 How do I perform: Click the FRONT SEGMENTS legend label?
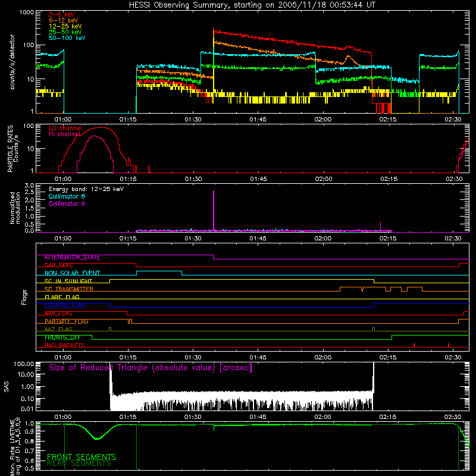point(82,457)
